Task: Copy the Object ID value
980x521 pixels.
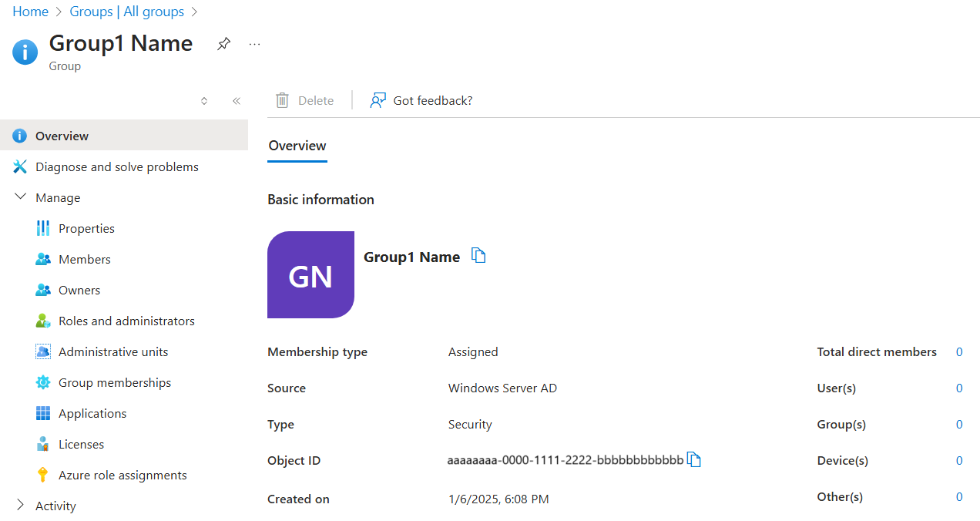Action: tap(694, 459)
